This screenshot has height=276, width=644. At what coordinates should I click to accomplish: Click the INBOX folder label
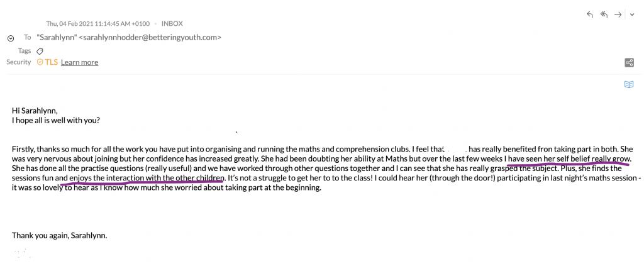172,24
